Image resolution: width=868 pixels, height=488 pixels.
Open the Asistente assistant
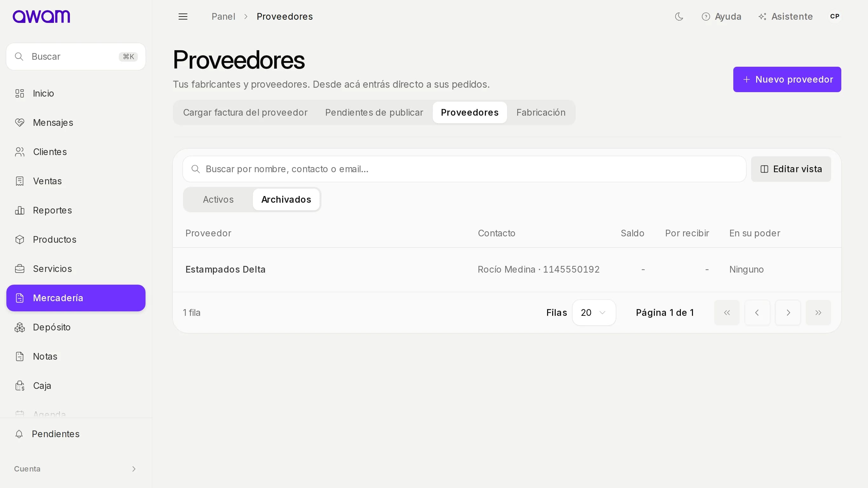pos(785,17)
